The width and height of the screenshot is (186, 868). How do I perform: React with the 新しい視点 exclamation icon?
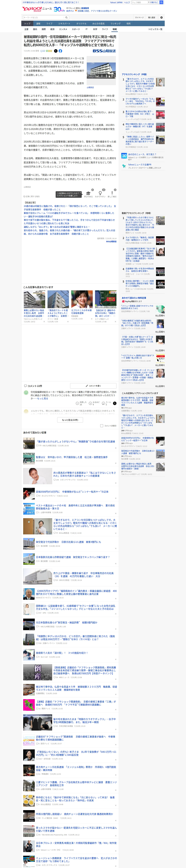tap(112, 193)
